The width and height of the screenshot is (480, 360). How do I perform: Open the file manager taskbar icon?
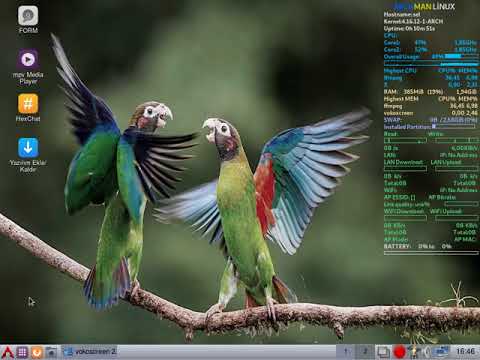tap(51, 352)
